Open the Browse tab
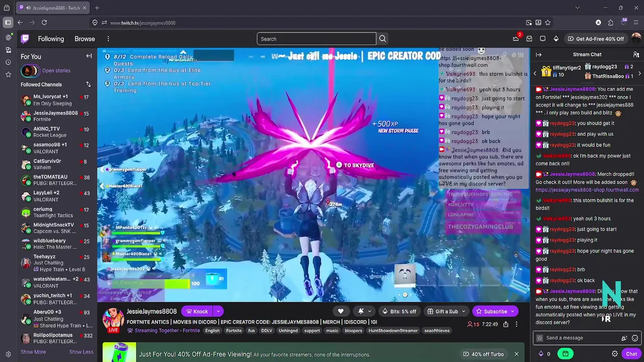 [85, 39]
